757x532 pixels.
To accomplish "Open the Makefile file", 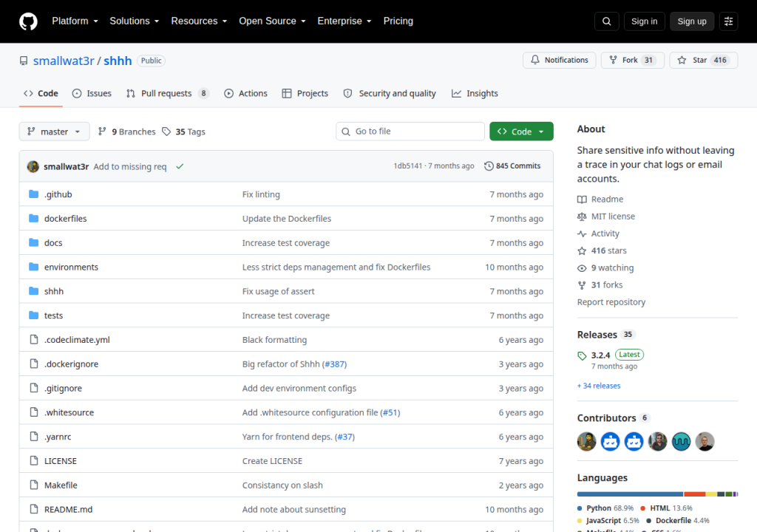I will click(61, 485).
